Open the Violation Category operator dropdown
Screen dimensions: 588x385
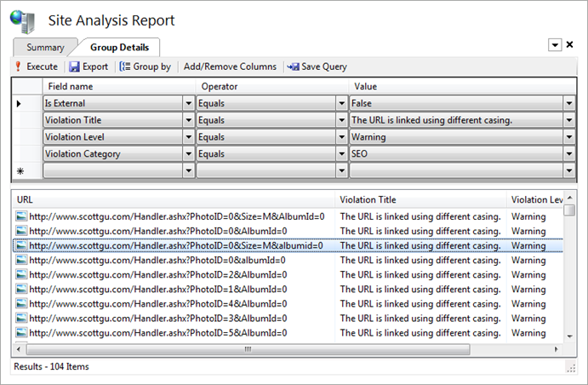click(341, 154)
